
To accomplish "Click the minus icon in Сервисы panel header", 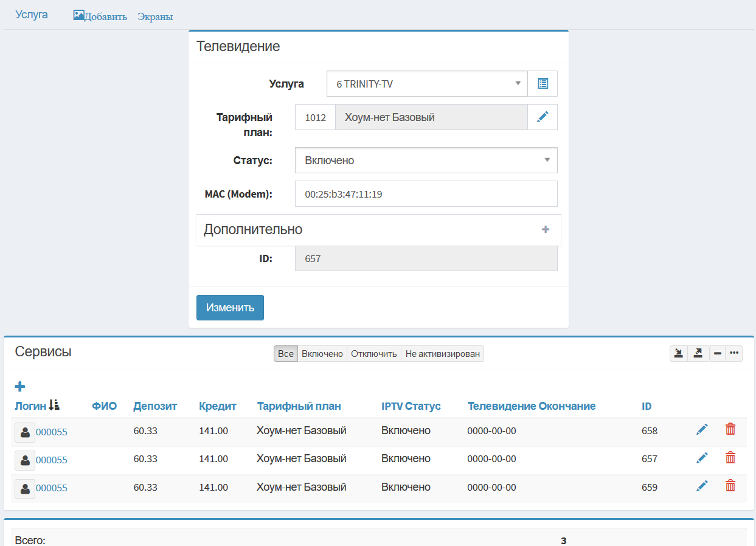I will point(718,353).
